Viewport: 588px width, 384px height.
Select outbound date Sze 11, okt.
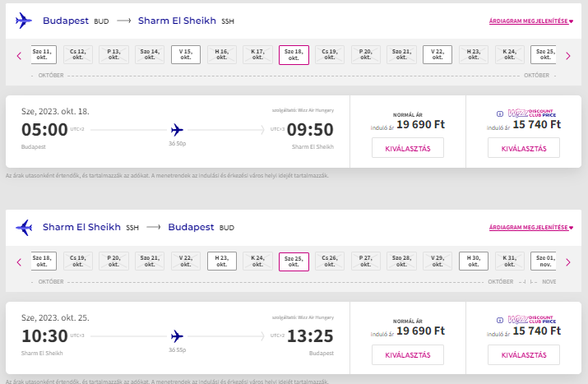click(44, 55)
